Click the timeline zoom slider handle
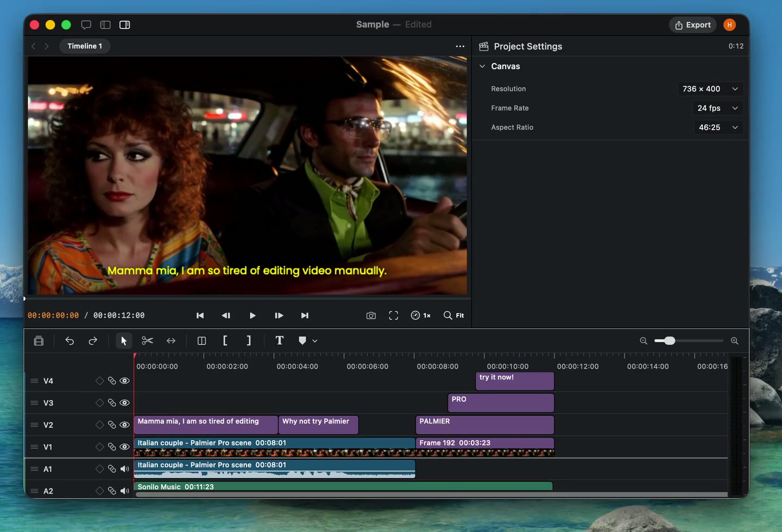Image resolution: width=782 pixels, height=532 pixels. coord(670,341)
